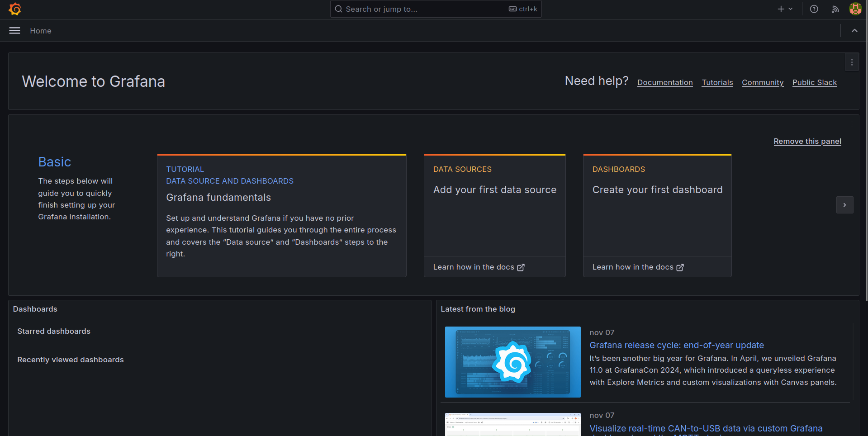Open Grafana release cycle: end-of-year update article

click(677, 345)
